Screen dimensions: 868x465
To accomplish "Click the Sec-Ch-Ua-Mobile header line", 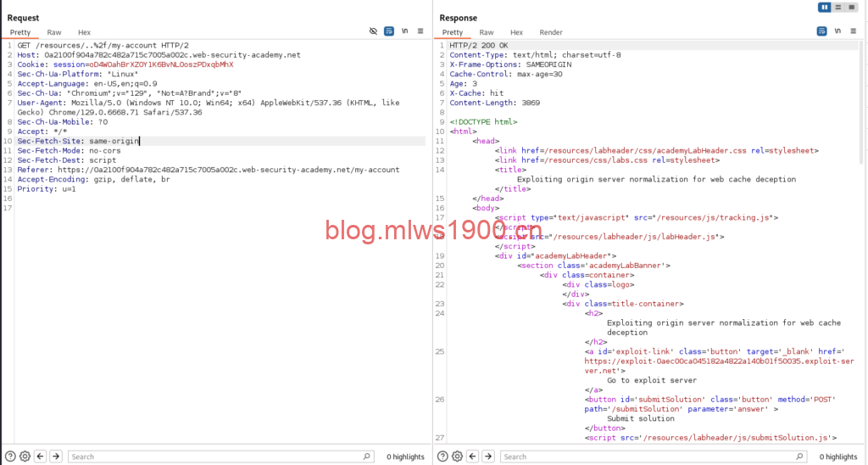I will 63,122.
